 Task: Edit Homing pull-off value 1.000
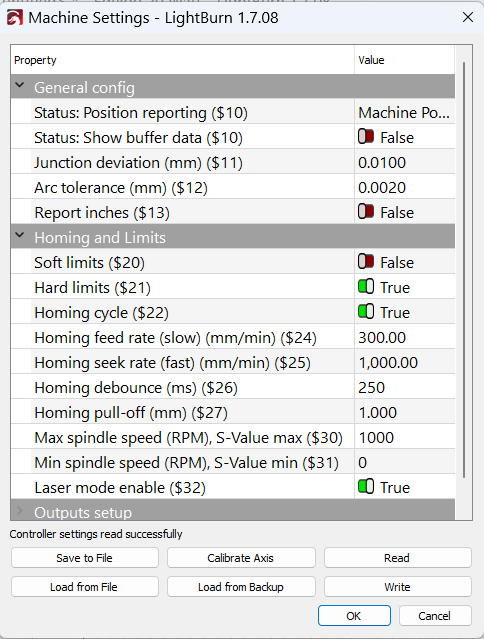pos(404,412)
